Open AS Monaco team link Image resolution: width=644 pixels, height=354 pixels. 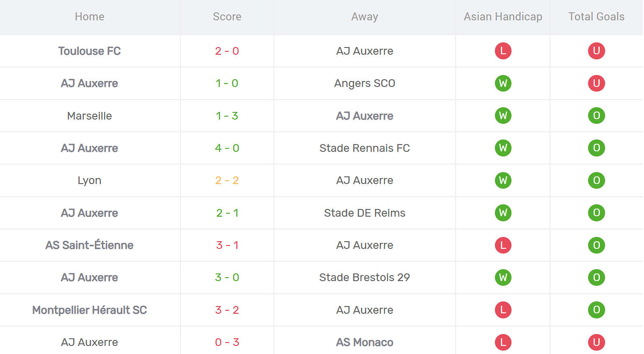coord(365,342)
